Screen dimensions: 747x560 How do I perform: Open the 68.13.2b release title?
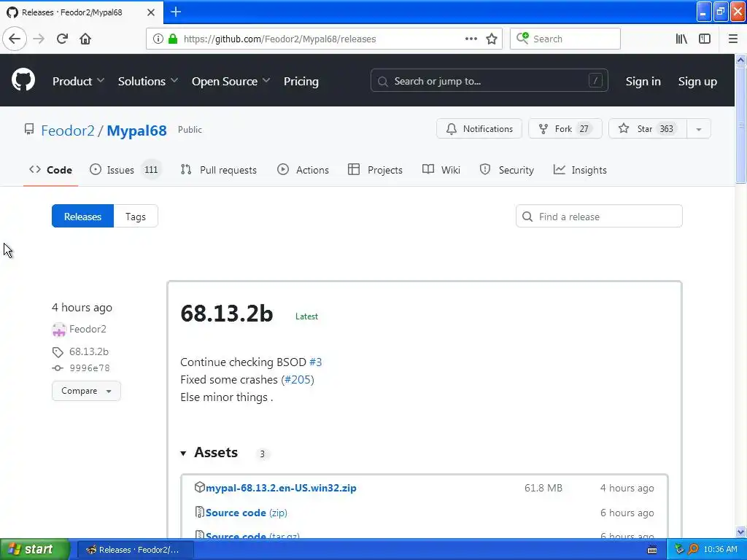click(227, 314)
